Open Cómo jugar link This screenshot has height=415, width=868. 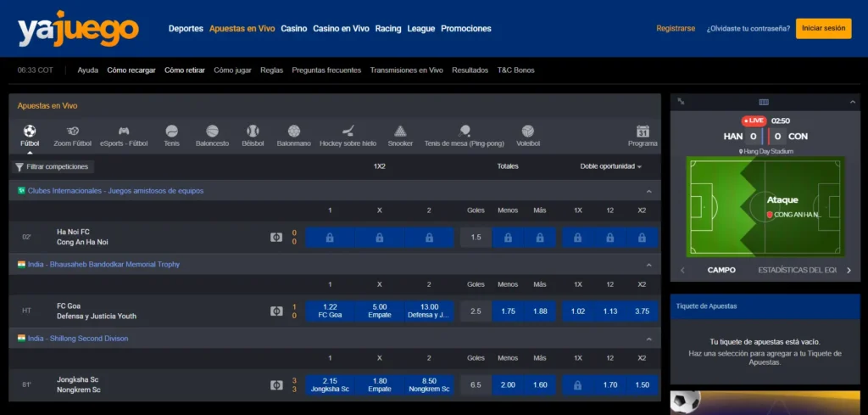coord(232,70)
